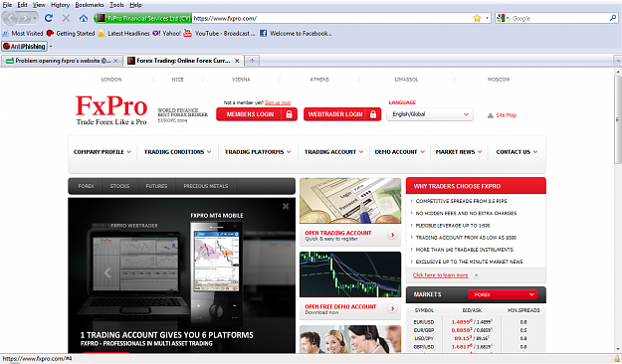Click the arrow beside Open Trading Account
The image size is (622, 364).
pyautogui.click(x=392, y=235)
